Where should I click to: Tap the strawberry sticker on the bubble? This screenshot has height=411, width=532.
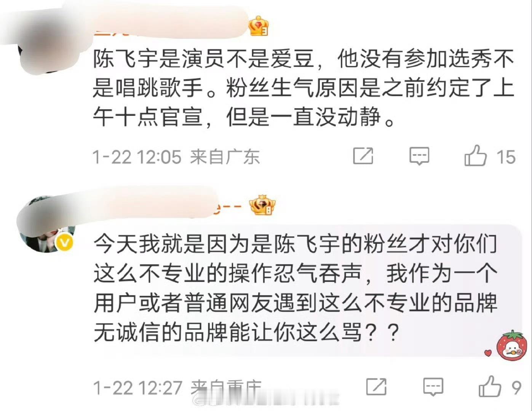512,345
